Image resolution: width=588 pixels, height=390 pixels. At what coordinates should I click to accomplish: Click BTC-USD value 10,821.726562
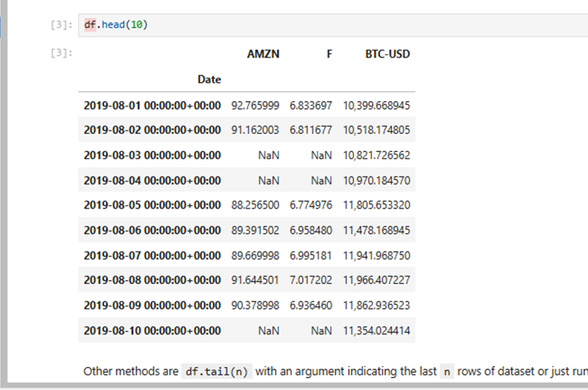(376, 155)
